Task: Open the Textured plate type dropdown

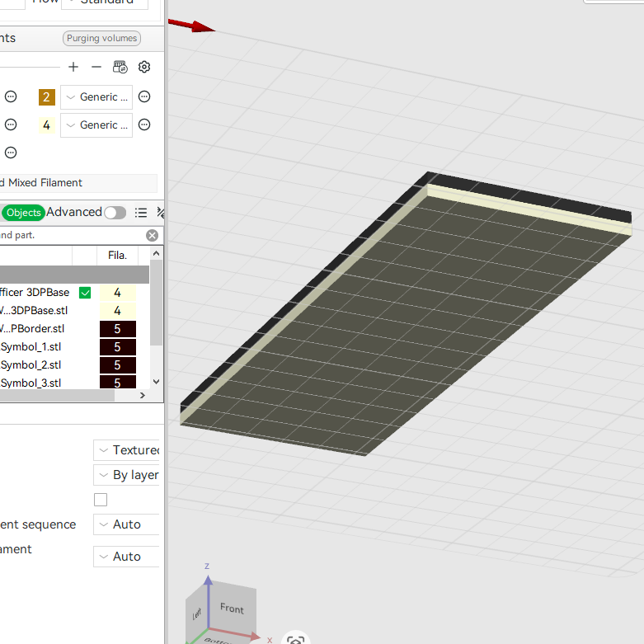Action: tap(126, 450)
